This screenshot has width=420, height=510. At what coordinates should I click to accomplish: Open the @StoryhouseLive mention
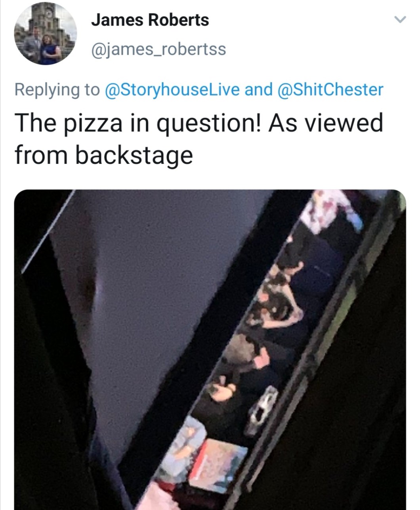click(x=172, y=89)
